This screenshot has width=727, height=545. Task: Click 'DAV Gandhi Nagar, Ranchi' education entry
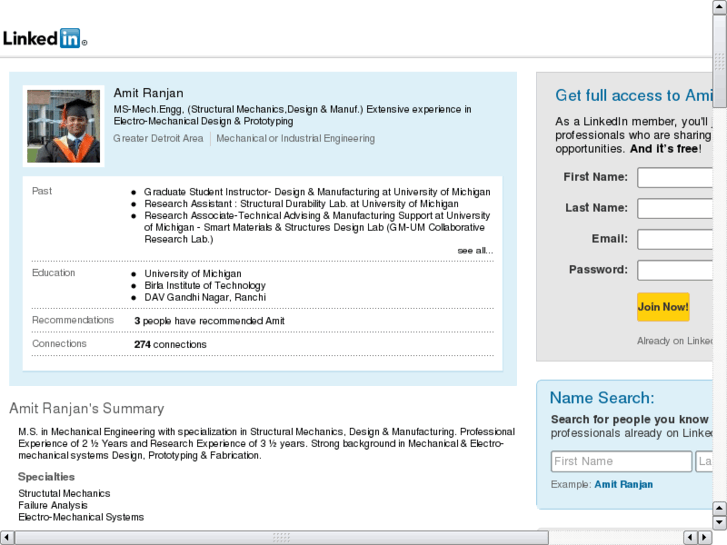click(x=205, y=297)
